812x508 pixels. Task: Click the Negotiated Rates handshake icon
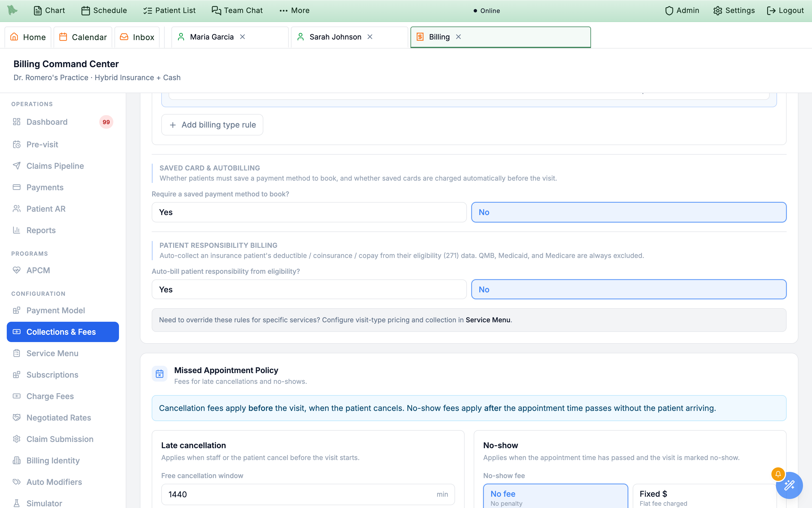pyautogui.click(x=16, y=418)
